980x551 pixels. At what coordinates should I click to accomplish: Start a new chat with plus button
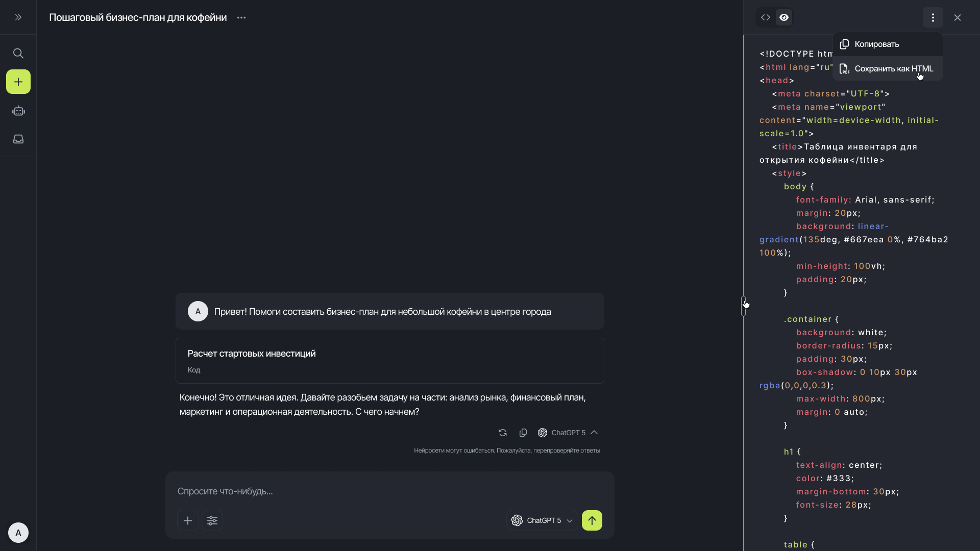(18, 82)
